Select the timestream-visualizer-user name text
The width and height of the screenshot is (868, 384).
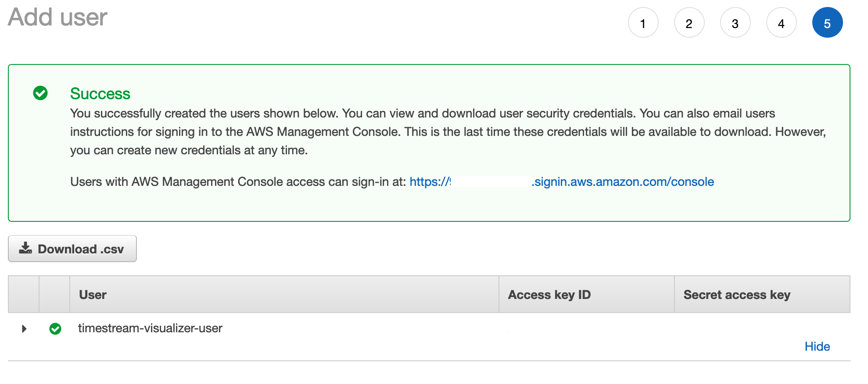pyautogui.click(x=150, y=328)
